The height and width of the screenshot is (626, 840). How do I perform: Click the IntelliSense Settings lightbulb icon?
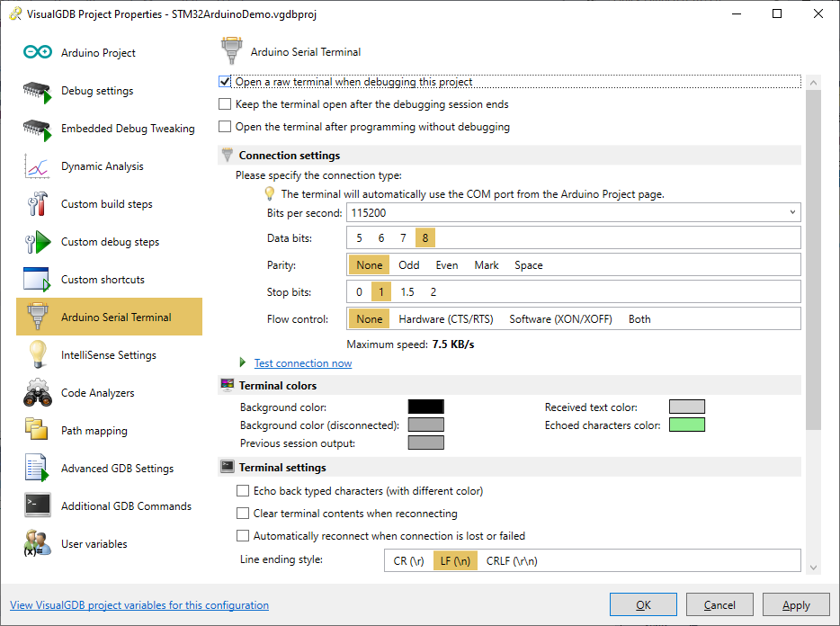[x=38, y=354]
